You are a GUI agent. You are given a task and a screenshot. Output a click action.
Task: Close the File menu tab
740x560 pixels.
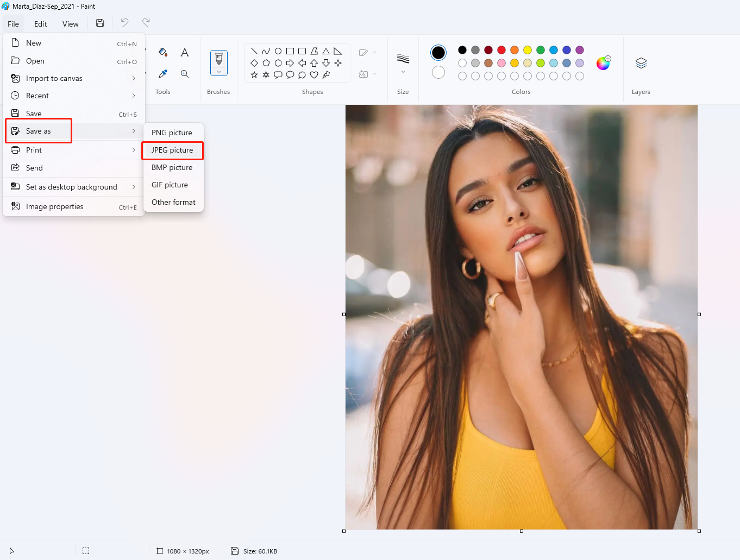pos(13,24)
